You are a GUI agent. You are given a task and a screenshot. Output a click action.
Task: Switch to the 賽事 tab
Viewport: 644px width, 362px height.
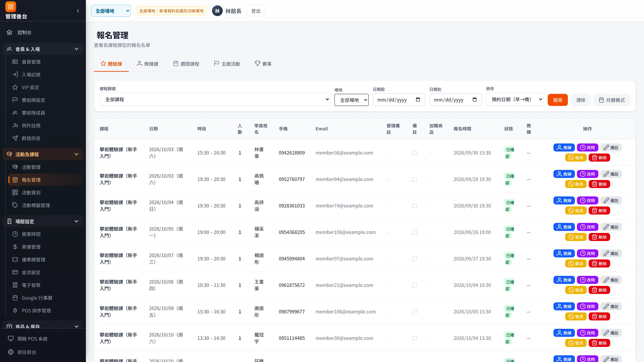[263, 64]
